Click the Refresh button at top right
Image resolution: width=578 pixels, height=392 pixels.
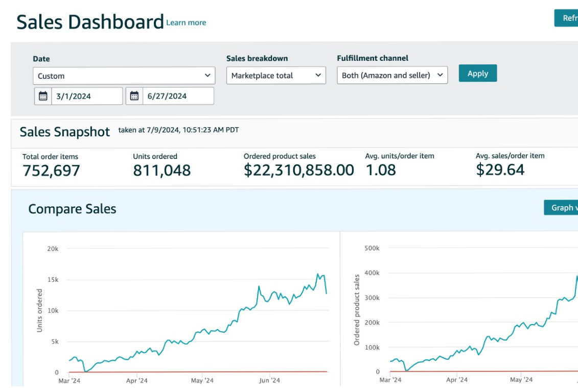point(566,18)
